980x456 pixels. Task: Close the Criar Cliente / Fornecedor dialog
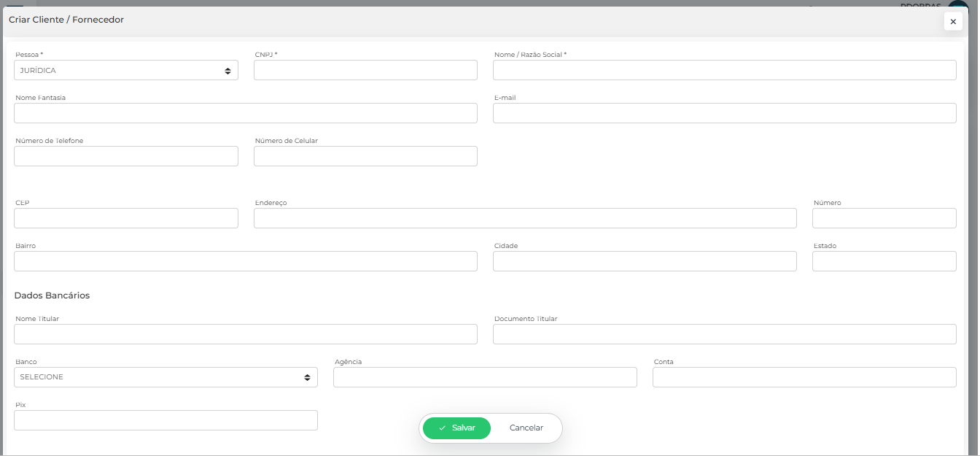[952, 22]
